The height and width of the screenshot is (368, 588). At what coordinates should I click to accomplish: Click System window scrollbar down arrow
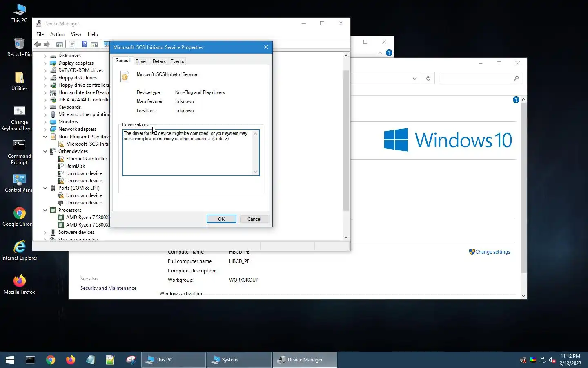click(x=523, y=296)
